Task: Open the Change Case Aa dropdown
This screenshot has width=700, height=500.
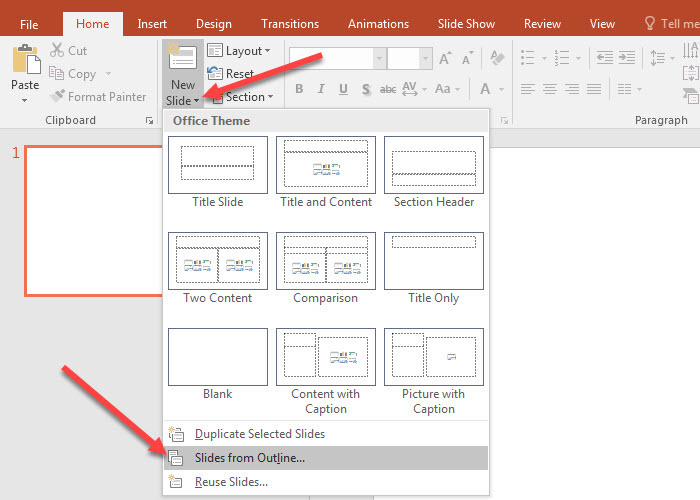Action: tap(447, 89)
